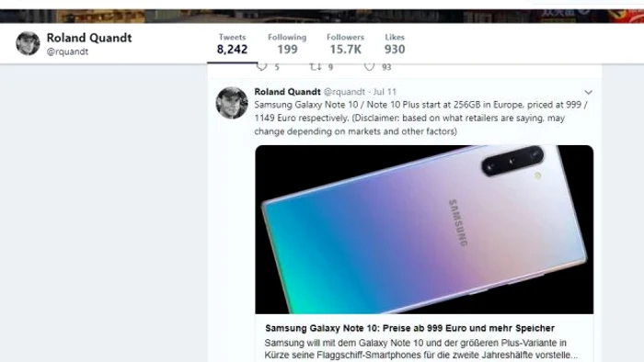This screenshot has height=362, width=644.
Task: View the Followers 15.7K tab
Action: [345, 44]
